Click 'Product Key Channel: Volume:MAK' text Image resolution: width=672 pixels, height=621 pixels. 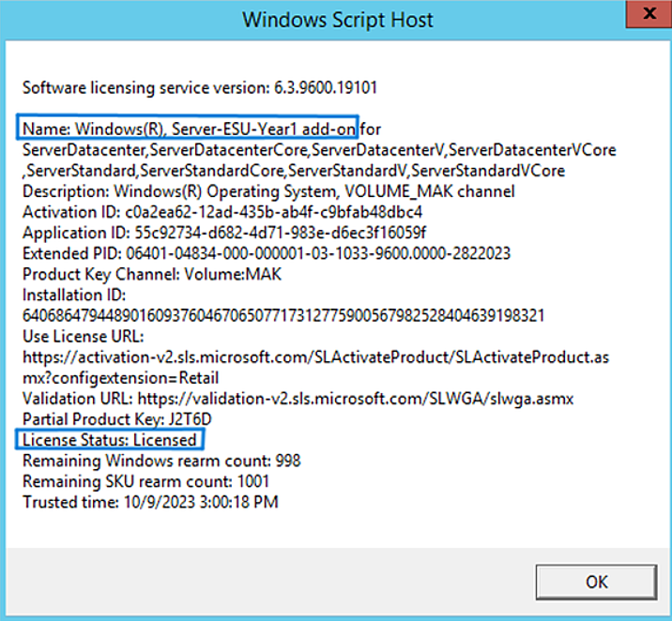click(x=152, y=274)
